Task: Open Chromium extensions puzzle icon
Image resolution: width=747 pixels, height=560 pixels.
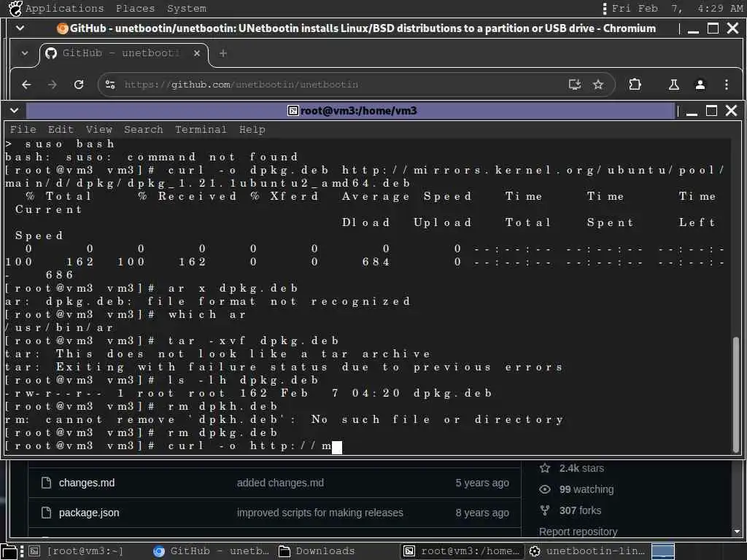Action: tap(635, 85)
